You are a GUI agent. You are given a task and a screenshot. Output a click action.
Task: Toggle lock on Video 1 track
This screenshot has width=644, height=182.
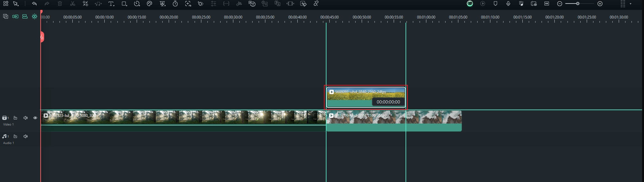click(15, 118)
